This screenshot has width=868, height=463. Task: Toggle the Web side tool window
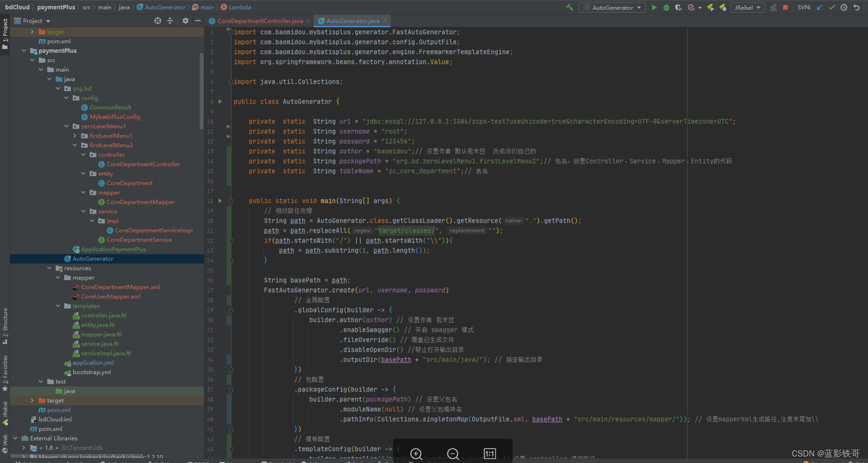tap(5, 444)
